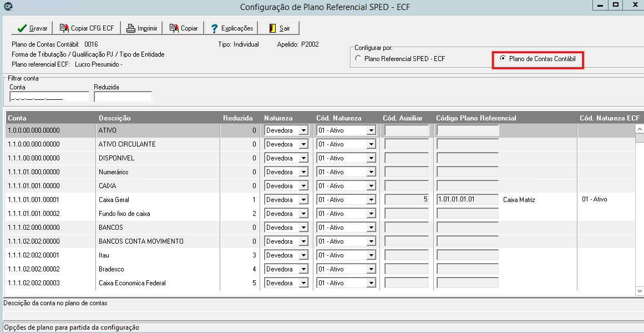Click account 1.1.1.02.000.00000
Image resolution: width=644 pixels, height=333 pixels.
pos(34,228)
